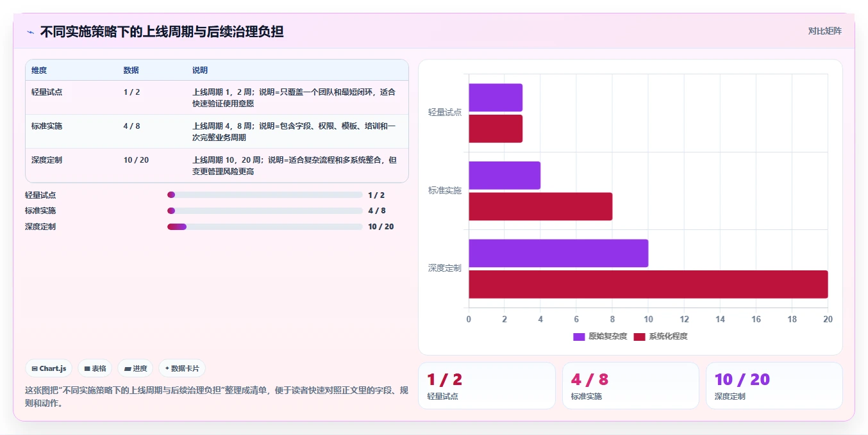The image size is (868, 435).
Task: Click the 维度 column header
Action: (x=39, y=70)
